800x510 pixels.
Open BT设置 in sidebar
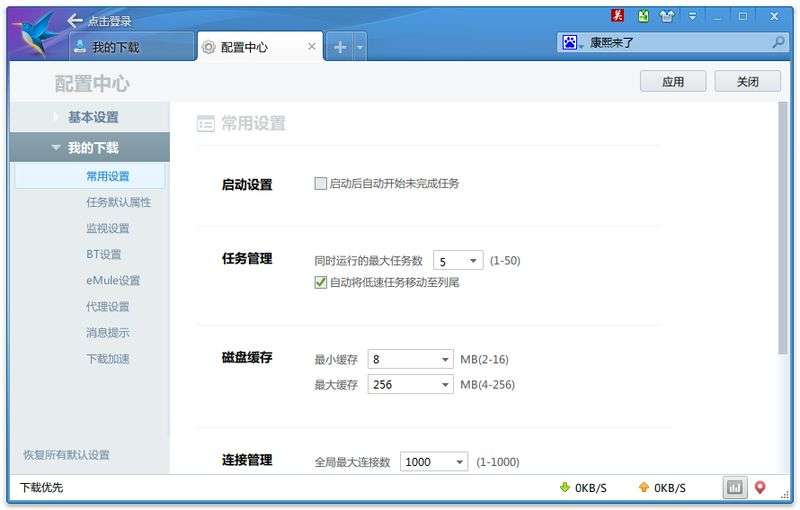pyautogui.click(x=104, y=254)
